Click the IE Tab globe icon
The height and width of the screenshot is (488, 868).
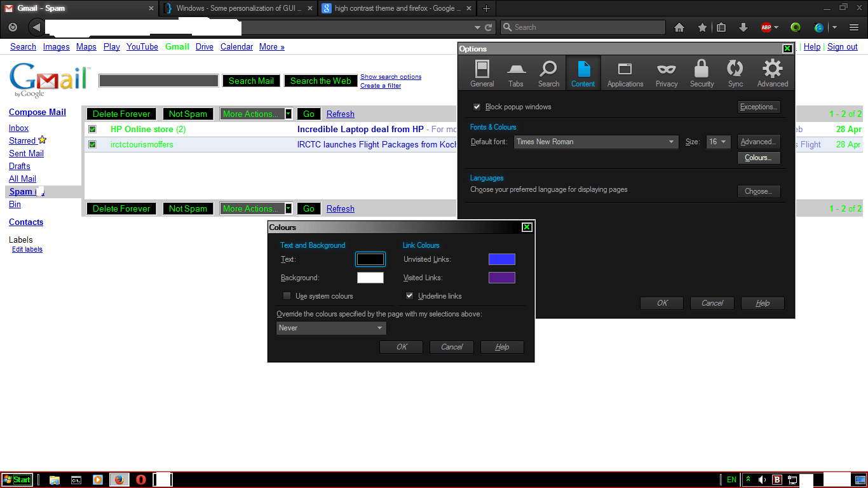coord(819,27)
